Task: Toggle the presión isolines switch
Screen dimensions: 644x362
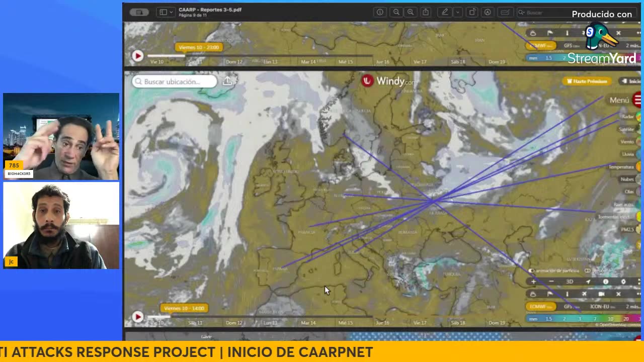Action: coord(588,270)
